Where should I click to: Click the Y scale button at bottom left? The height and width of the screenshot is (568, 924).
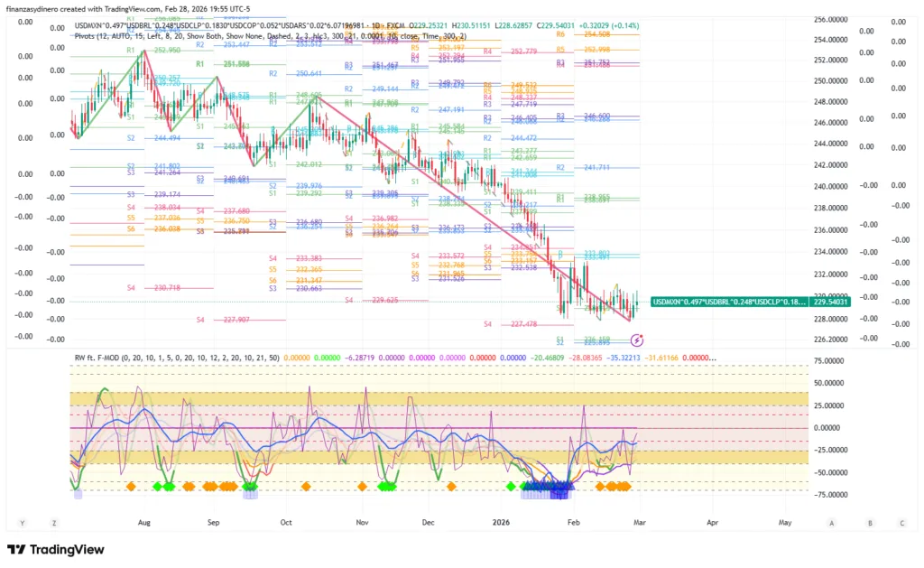pyautogui.click(x=22, y=522)
